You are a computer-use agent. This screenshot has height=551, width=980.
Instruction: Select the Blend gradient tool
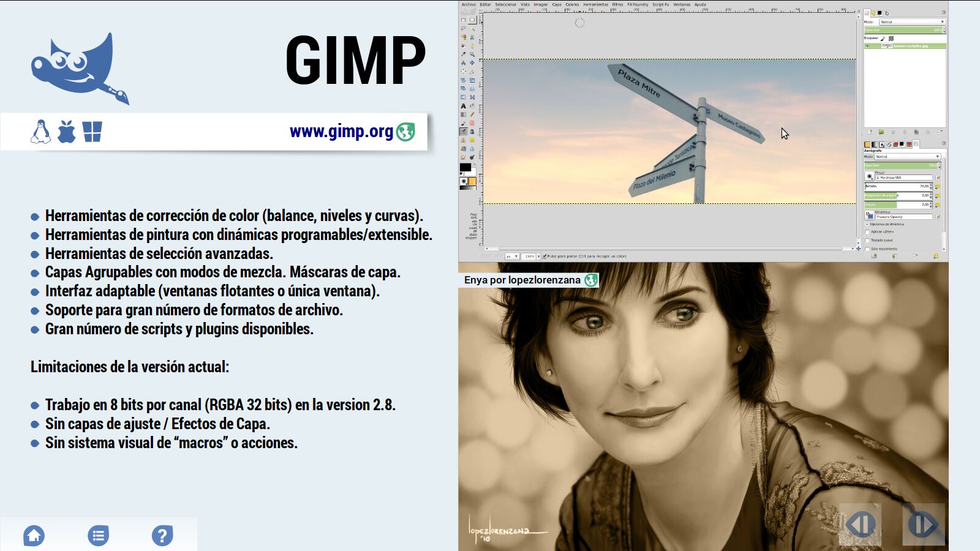463,114
